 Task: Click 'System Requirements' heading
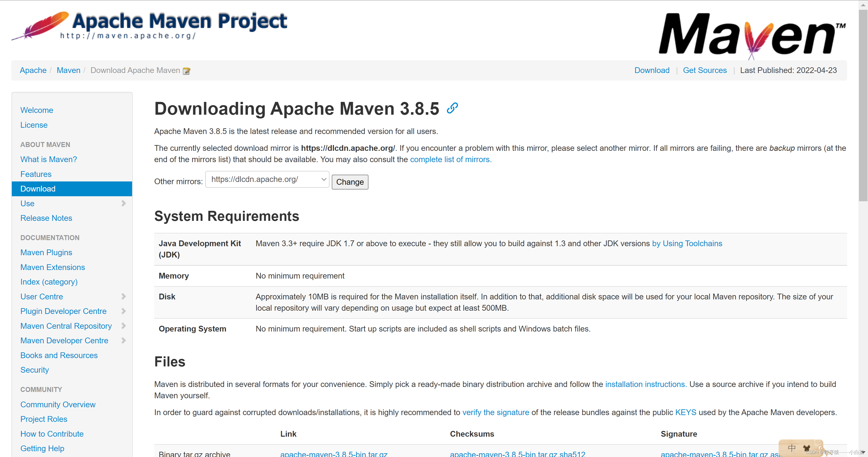[x=227, y=216]
